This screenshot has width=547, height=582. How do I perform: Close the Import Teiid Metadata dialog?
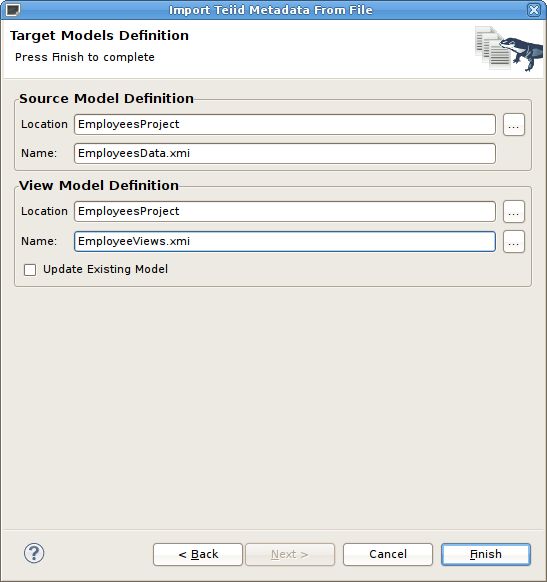pos(534,10)
